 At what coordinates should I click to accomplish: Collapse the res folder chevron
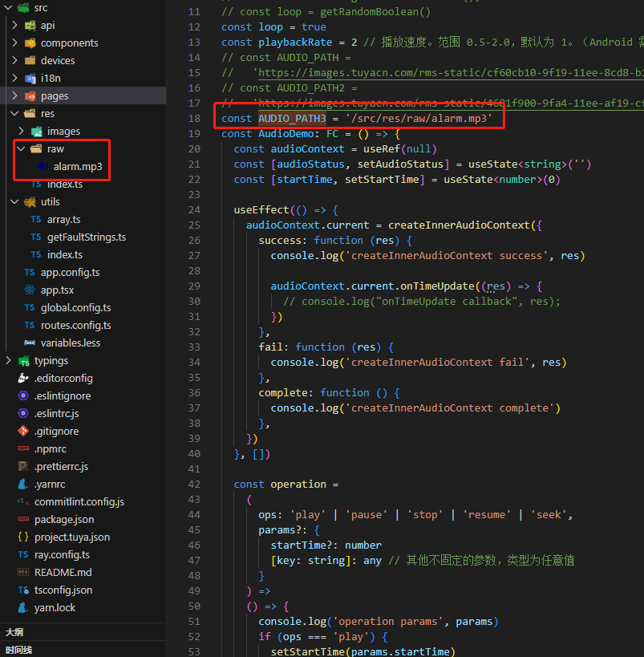click(14, 114)
